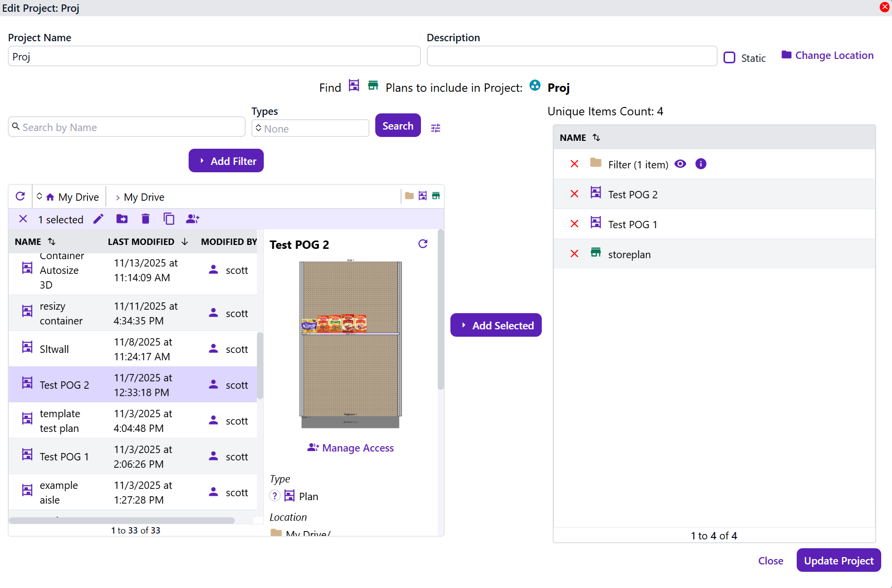Clear the current selection with X

tap(23, 219)
